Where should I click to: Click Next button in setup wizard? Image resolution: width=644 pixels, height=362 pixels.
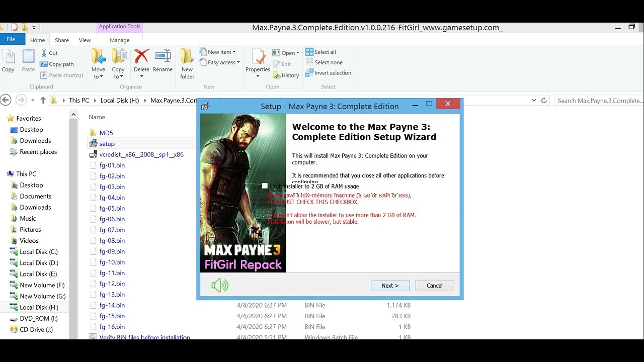tap(390, 286)
